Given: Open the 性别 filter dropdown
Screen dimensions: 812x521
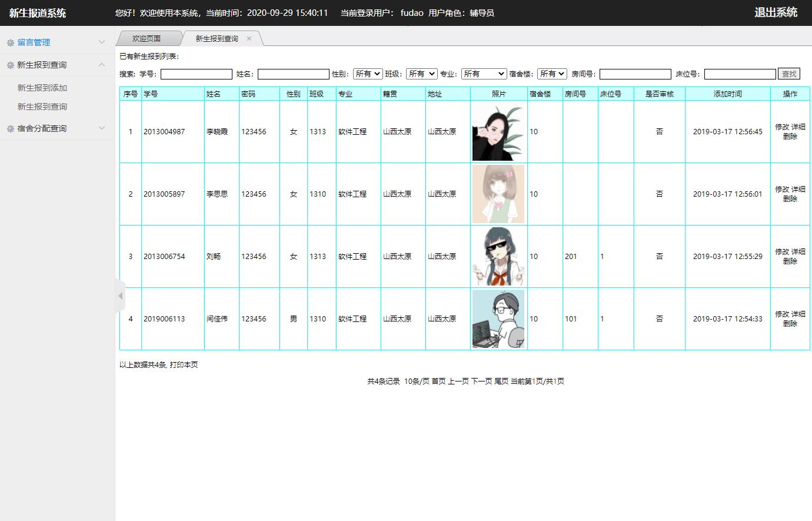Looking at the screenshot, I should [367, 74].
